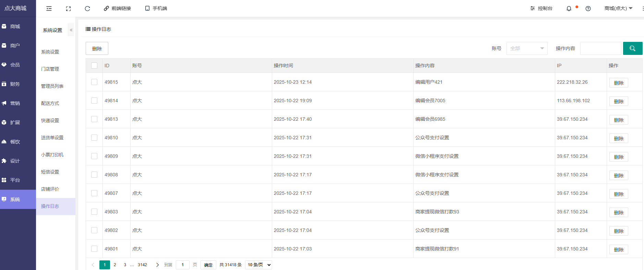Click the 设计 puzzle icon

pyautogui.click(x=4, y=161)
